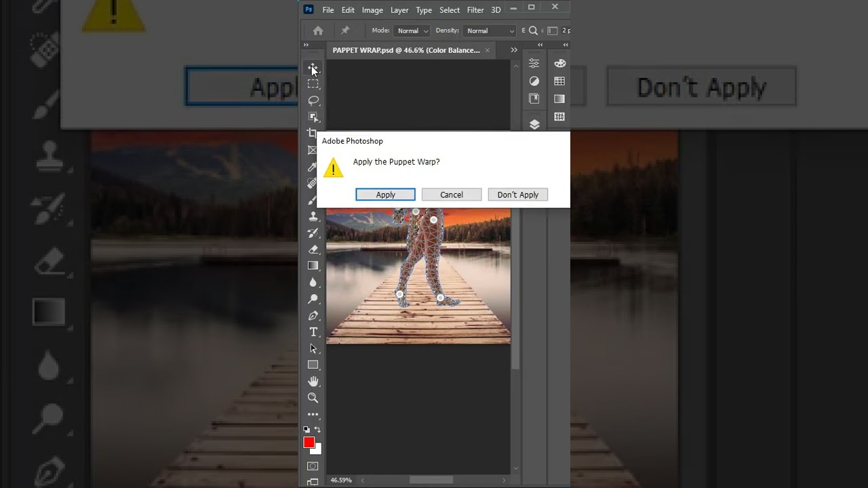The image size is (868, 488).
Task: Click the puppet pin icon in options bar
Action: (x=344, y=30)
